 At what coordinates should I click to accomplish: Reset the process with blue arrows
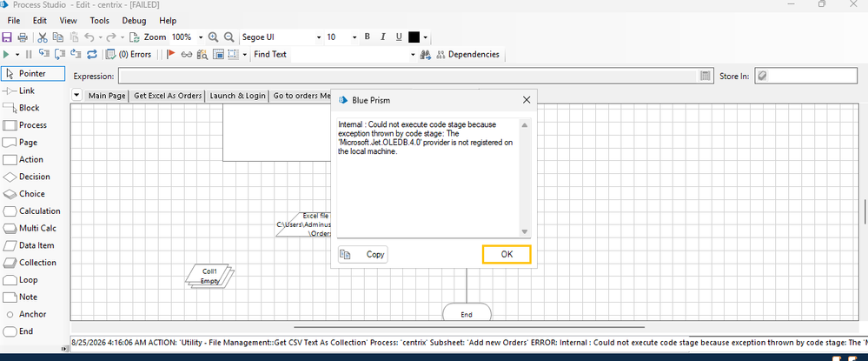pos(92,54)
